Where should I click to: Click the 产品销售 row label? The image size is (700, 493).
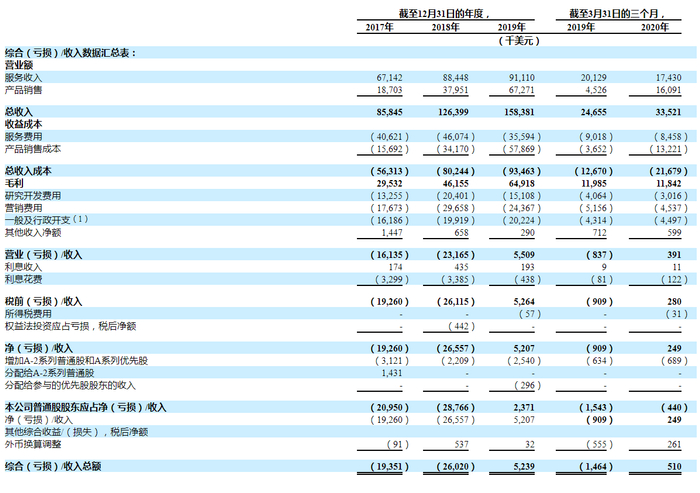point(23,90)
